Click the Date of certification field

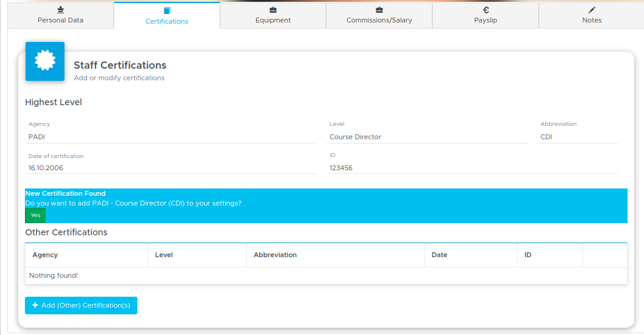tap(171, 168)
